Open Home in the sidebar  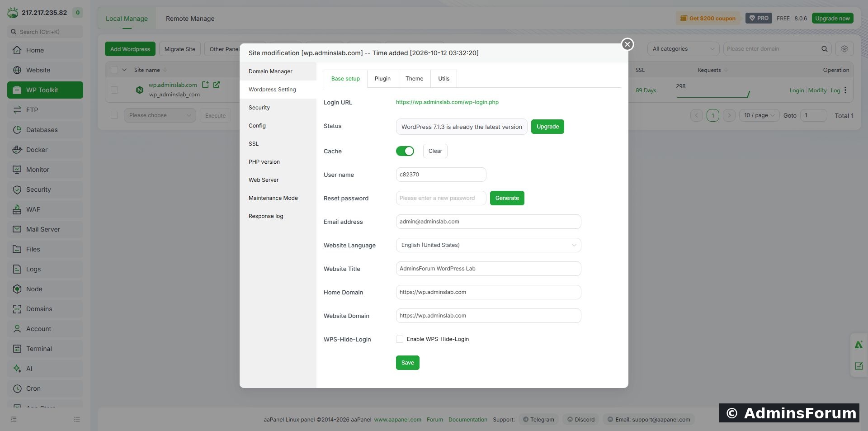click(x=45, y=50)
